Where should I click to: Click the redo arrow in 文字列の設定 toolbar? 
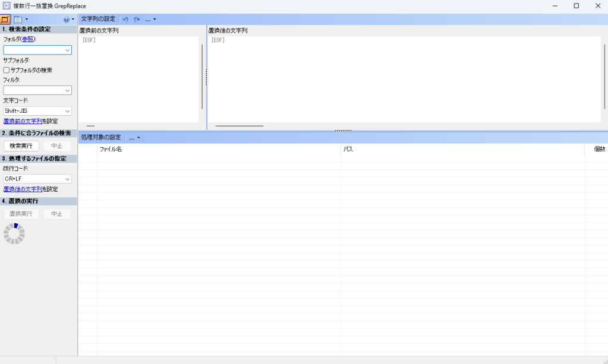(x=137, y=19)
